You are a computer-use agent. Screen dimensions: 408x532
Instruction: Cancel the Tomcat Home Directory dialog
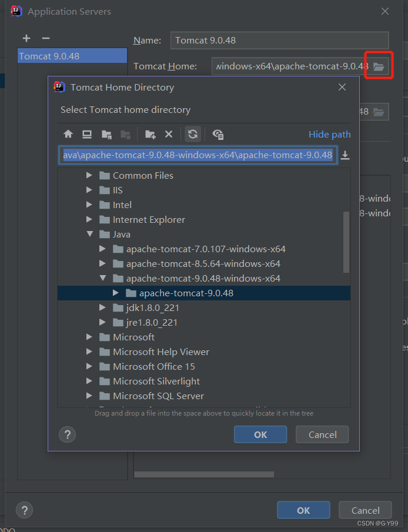[322, 434]
